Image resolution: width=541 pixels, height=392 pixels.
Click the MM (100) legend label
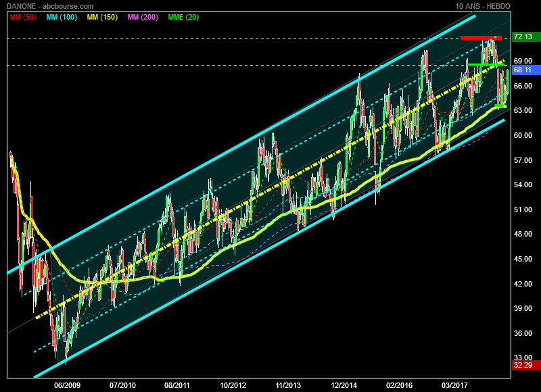pyautogui.click(x=62, y=18)
